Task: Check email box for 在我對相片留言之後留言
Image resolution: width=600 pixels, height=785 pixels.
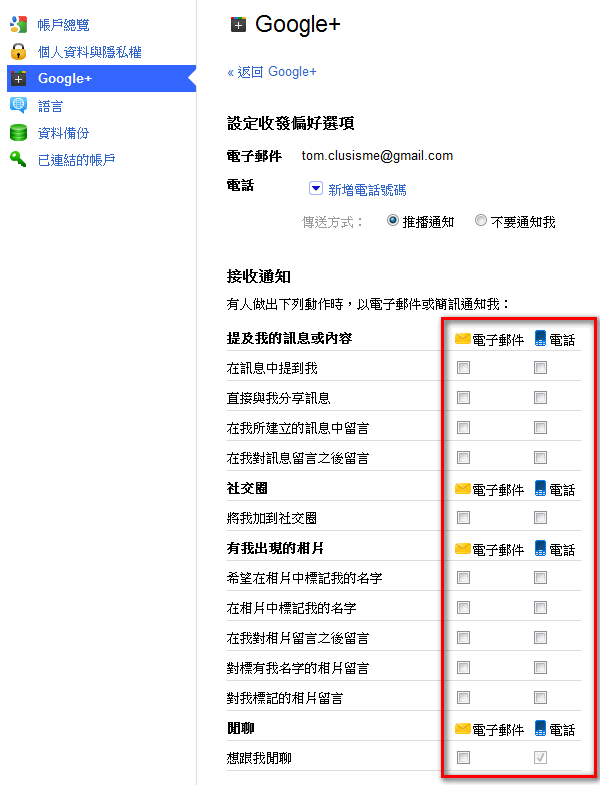Action: (x=463, y=638)
